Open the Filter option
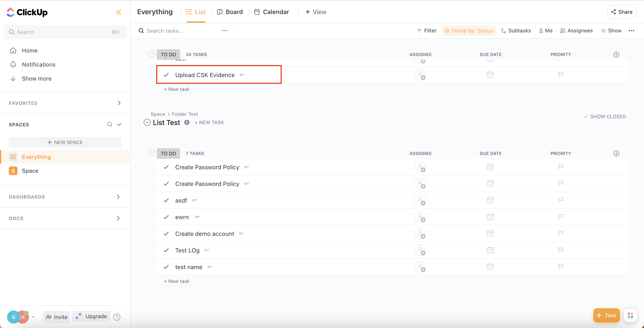 (427, 31)
